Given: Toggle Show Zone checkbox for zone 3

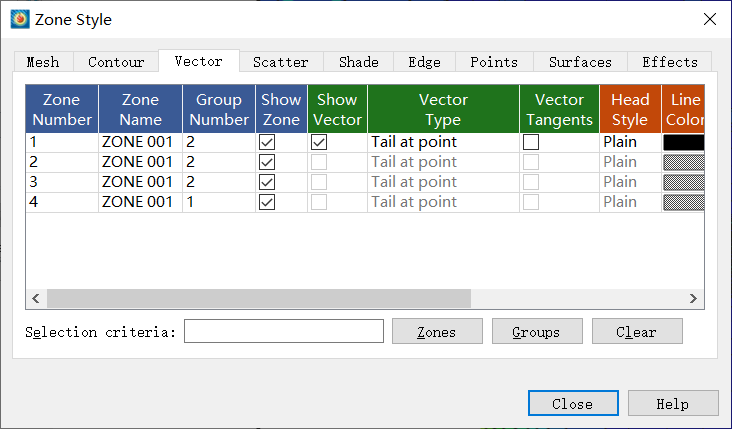Looking at the screenshot, I should pos(267,183).
